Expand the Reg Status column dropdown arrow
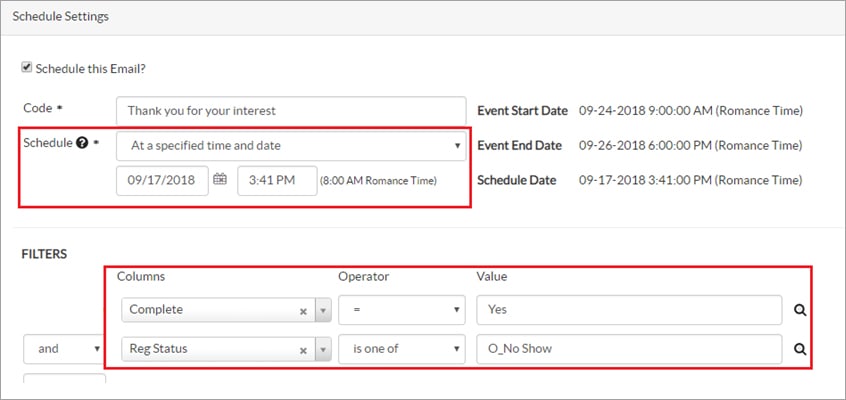The width and height of the screenshot is (846, 400). pos(322,350)
